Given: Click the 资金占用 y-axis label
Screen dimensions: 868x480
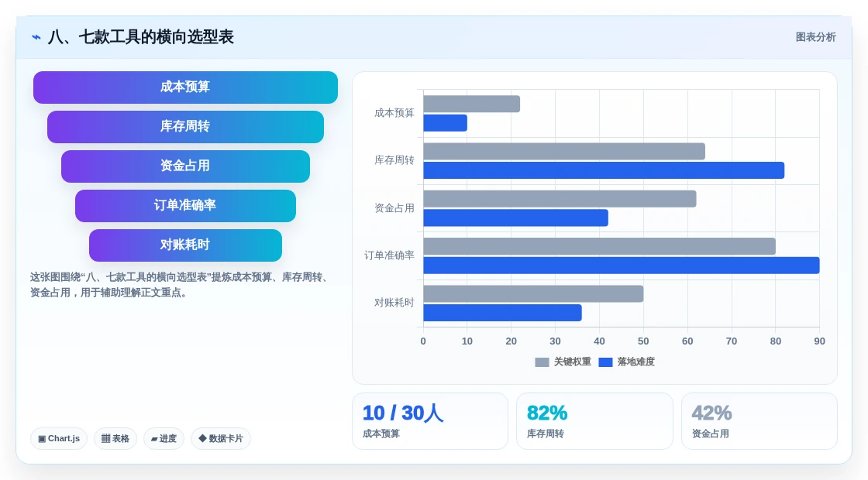Looking at the screenshot, I should point(394,208).
